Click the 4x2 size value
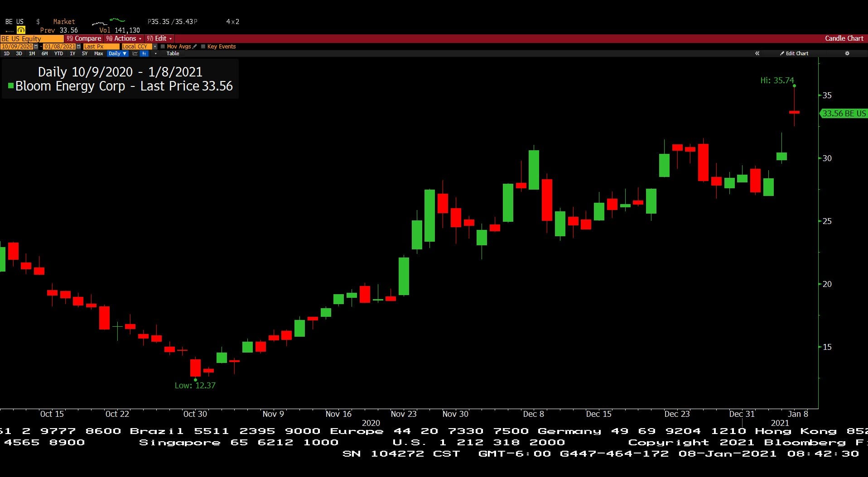The height and width of the screenshot is (477, 868). [232, 22]
